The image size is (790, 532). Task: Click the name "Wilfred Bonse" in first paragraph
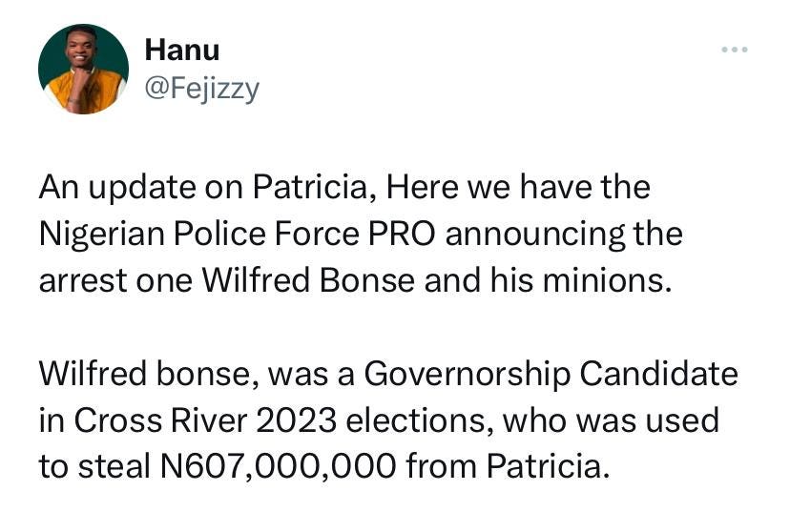click(308, 280)
